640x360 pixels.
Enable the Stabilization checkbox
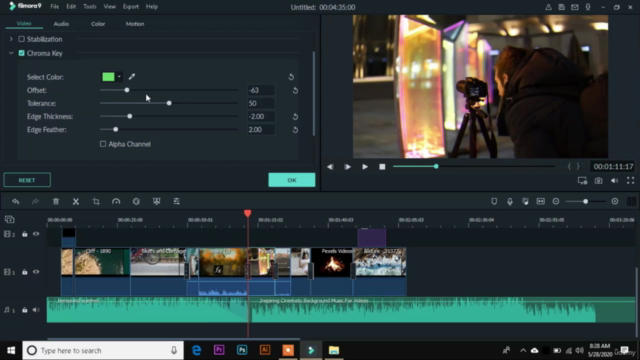(x=21, y=39)
